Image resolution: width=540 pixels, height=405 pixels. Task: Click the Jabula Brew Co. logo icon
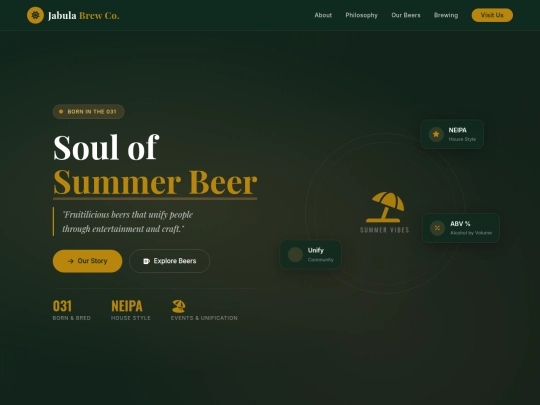point(35,15)
